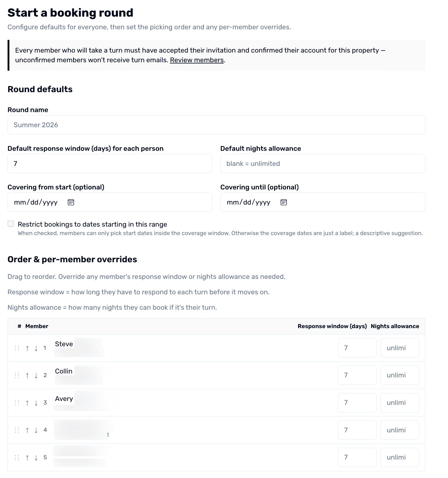
Task: Click the up arrow on Steve's row
Action: coord(27,348)
